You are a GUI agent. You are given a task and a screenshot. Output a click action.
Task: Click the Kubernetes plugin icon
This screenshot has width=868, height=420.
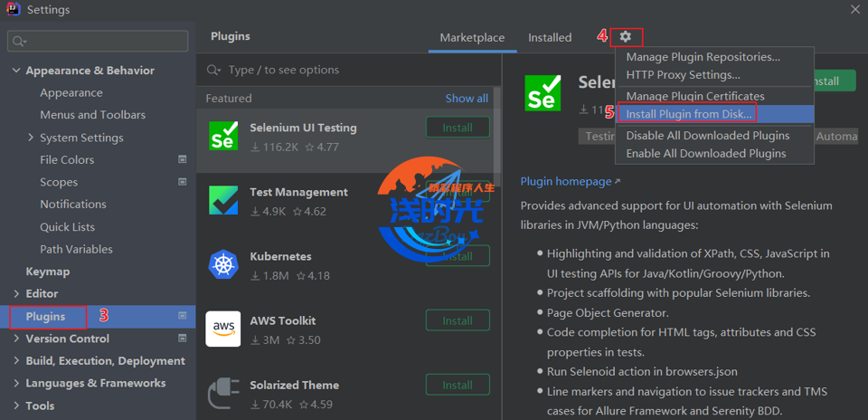[223, 264]
